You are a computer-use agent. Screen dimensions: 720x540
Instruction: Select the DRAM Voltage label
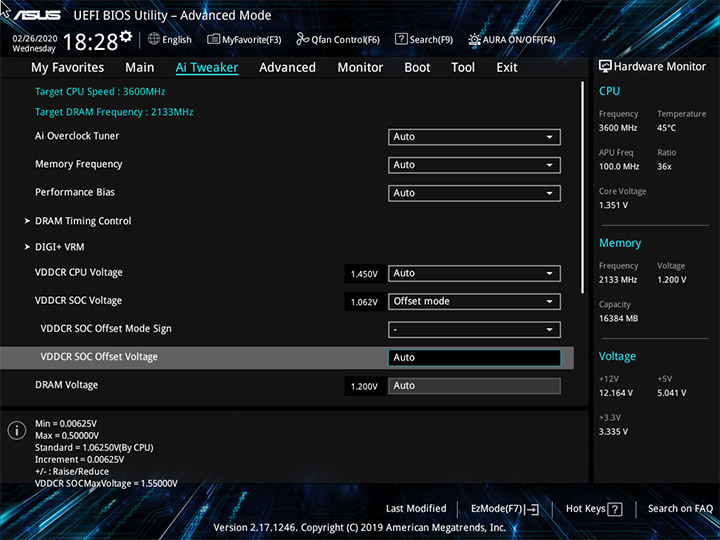67,385
